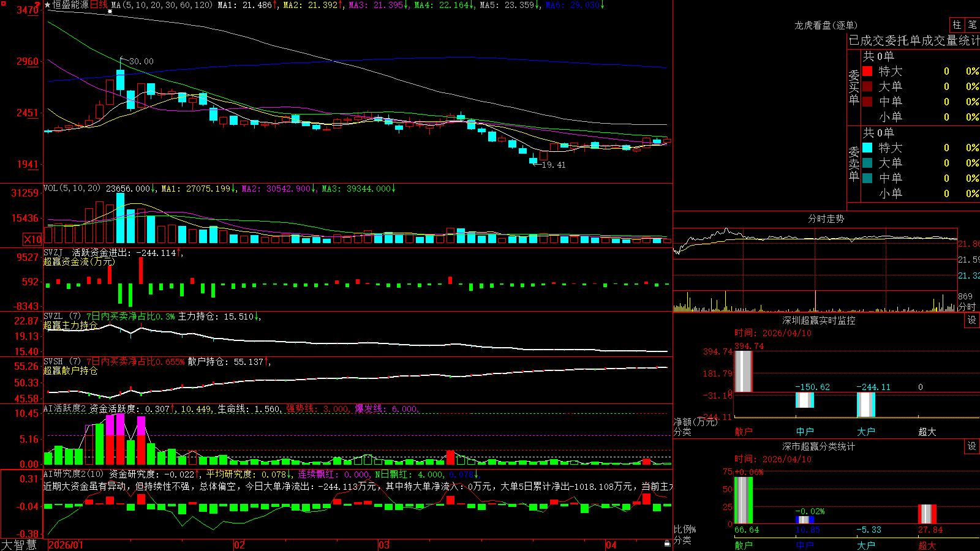Click the lock icon at timeline end

coord(668,544)
